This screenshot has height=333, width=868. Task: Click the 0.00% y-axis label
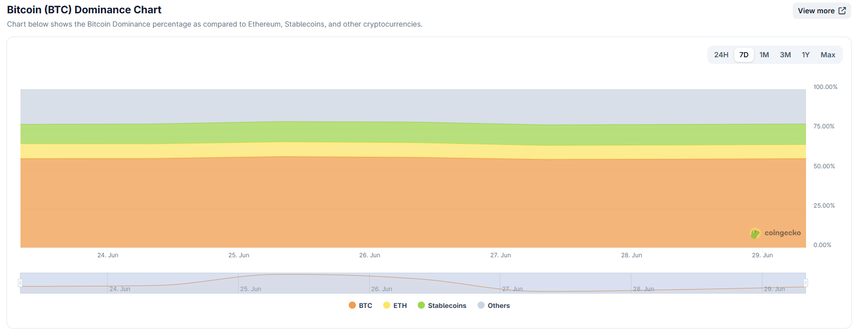point(822,245)
